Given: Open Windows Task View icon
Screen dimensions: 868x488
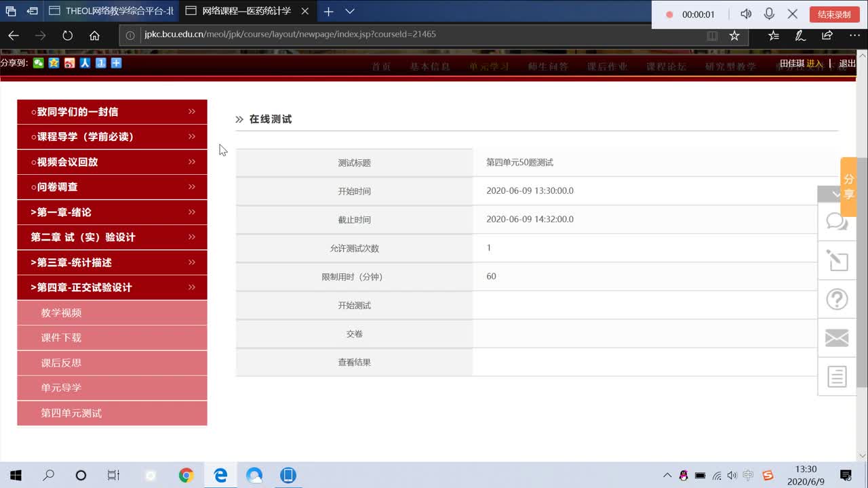Looking at the screenshot, I should tap(113, 475).
